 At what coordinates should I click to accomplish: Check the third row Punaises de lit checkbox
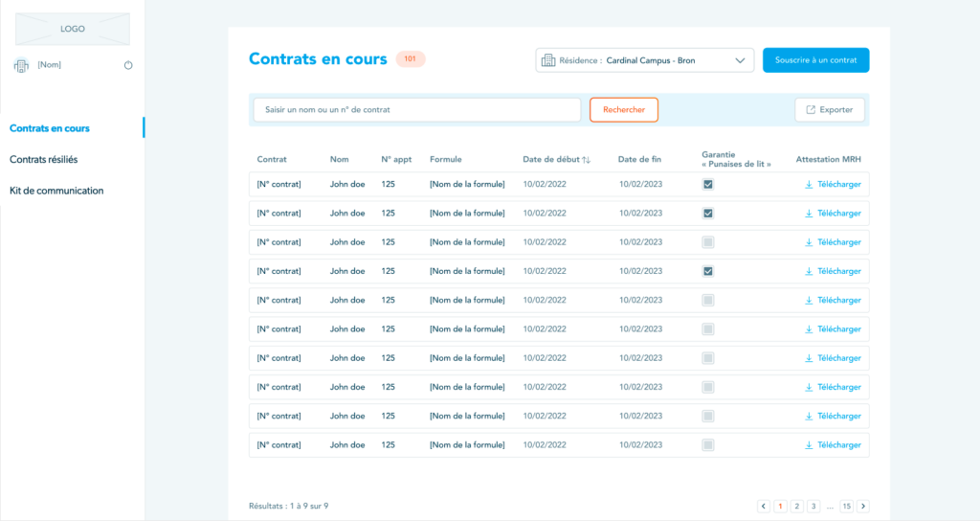[x=708, y=242]
